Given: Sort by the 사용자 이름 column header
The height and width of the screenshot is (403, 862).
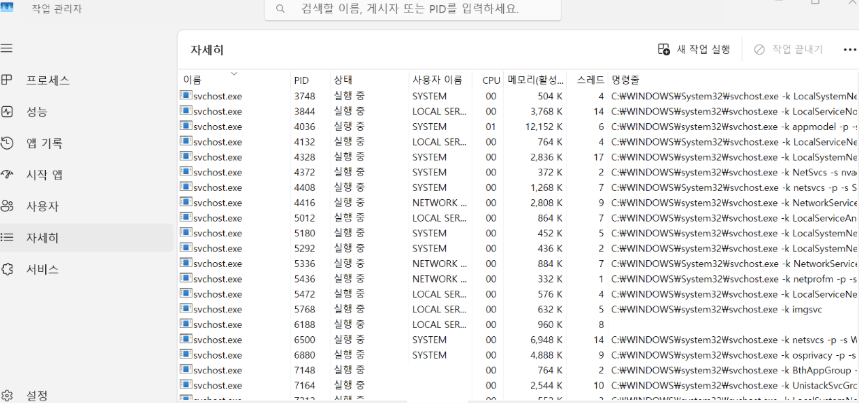Looking at the screenshot, I should pos(440,80).
